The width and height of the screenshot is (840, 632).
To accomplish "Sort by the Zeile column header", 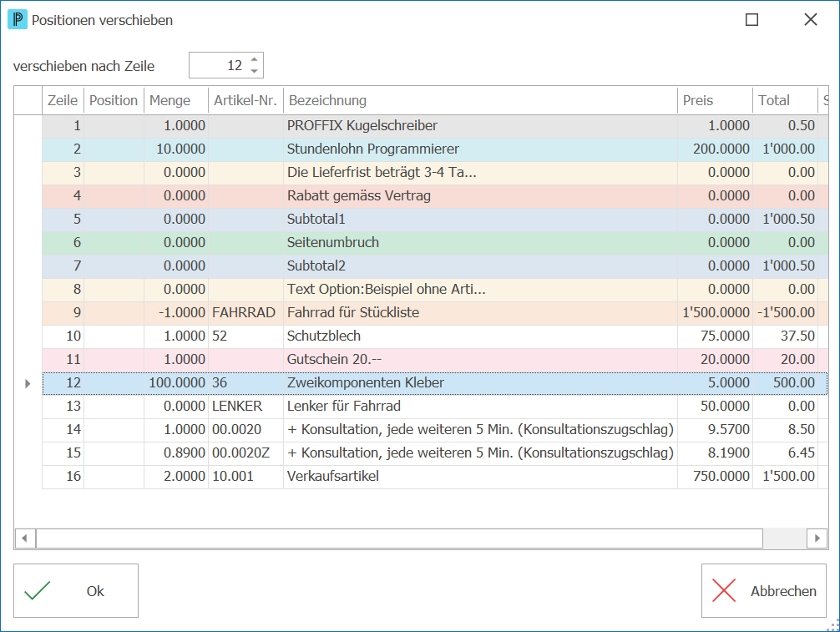I will click(63, 100).
